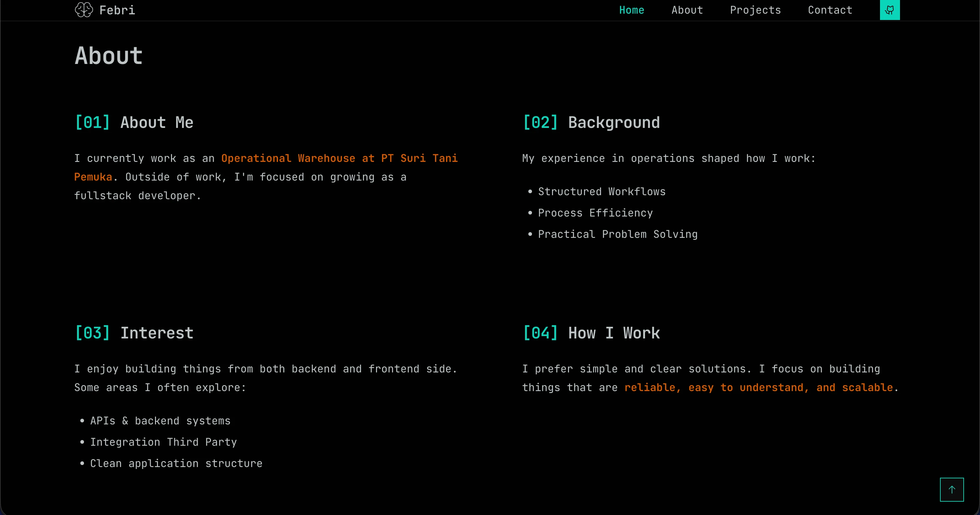Click the [04] section number

540,333
